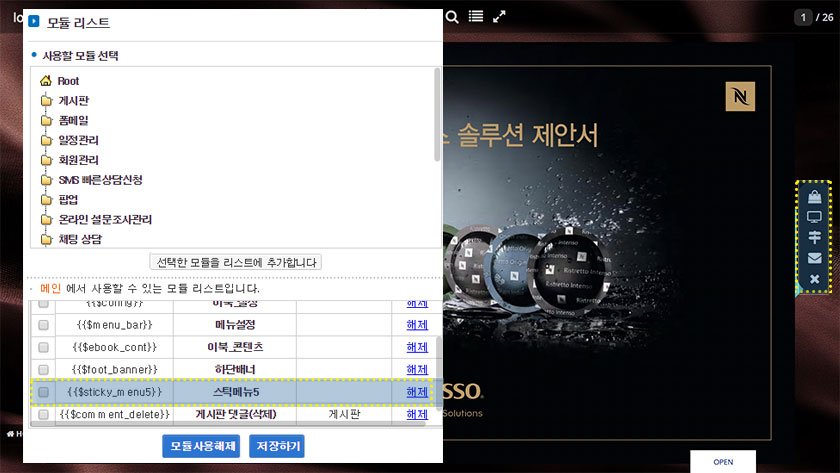This screenshot has width=840, height=473.
Task: Click the Nespresso logo on the slide
Action: [x=740, y=97]
